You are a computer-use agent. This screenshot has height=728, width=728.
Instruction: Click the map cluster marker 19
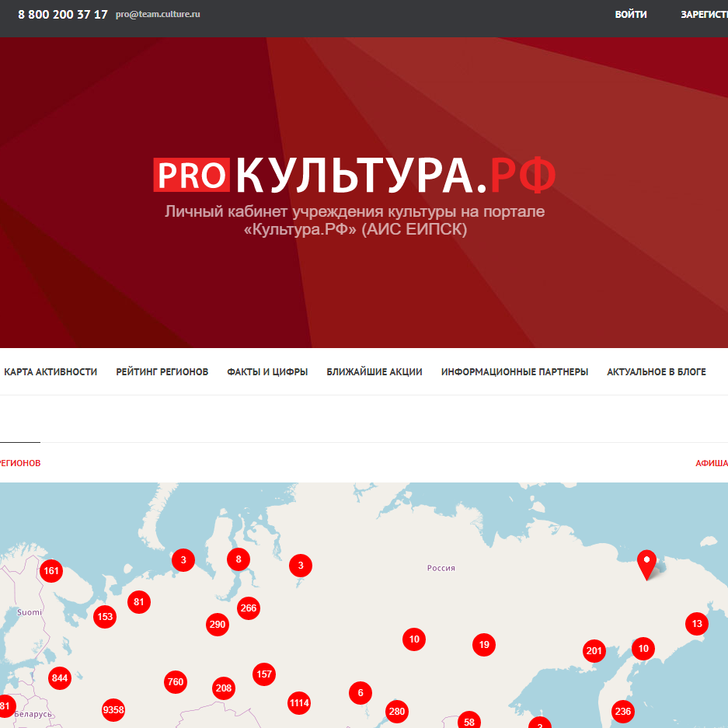(484, 644)
